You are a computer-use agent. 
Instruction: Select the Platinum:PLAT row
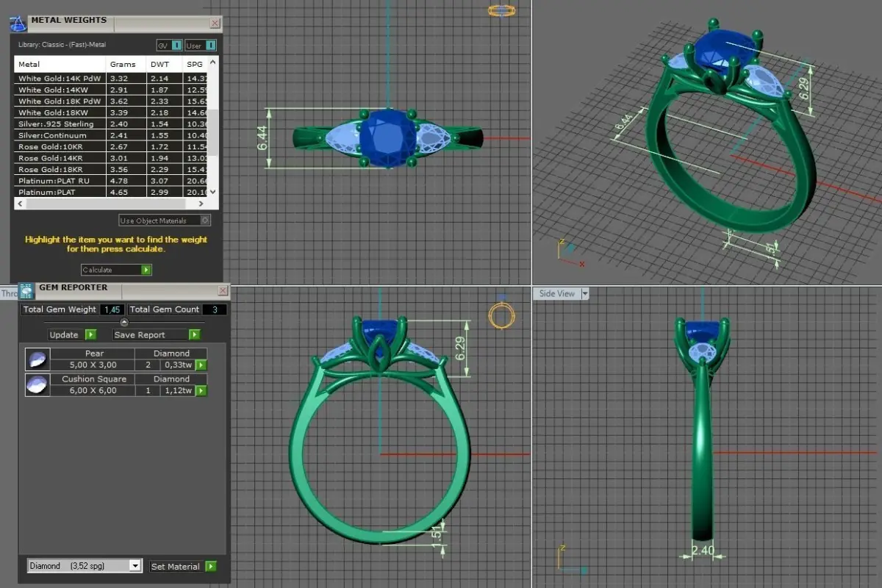pos(112,192)
